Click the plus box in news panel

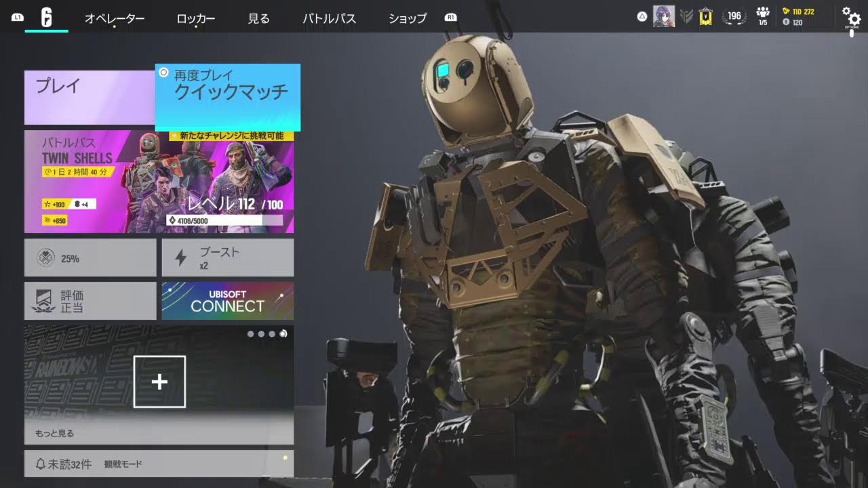(x=159, y=382)
